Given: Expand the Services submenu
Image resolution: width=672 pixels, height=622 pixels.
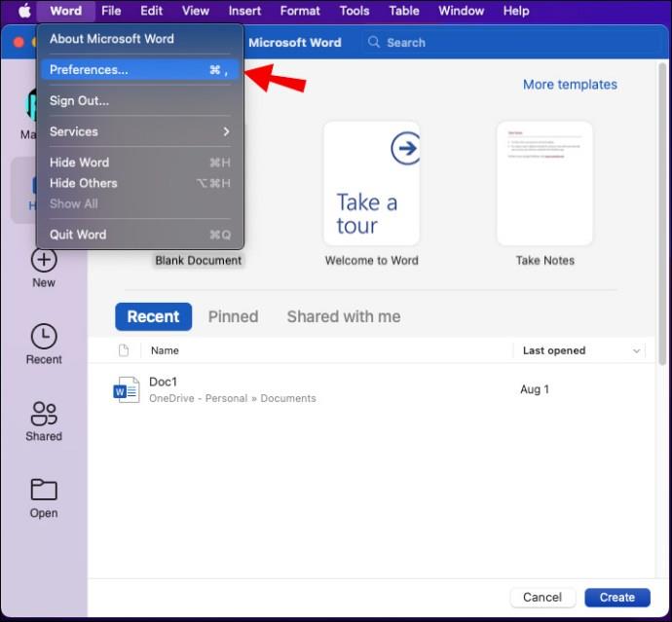Looking at the screenshot, I should point(139,131).
